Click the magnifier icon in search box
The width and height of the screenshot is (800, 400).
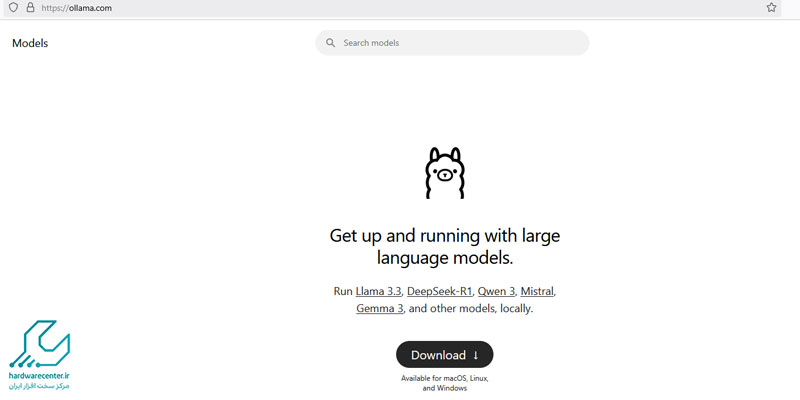(x=331, y=43)
